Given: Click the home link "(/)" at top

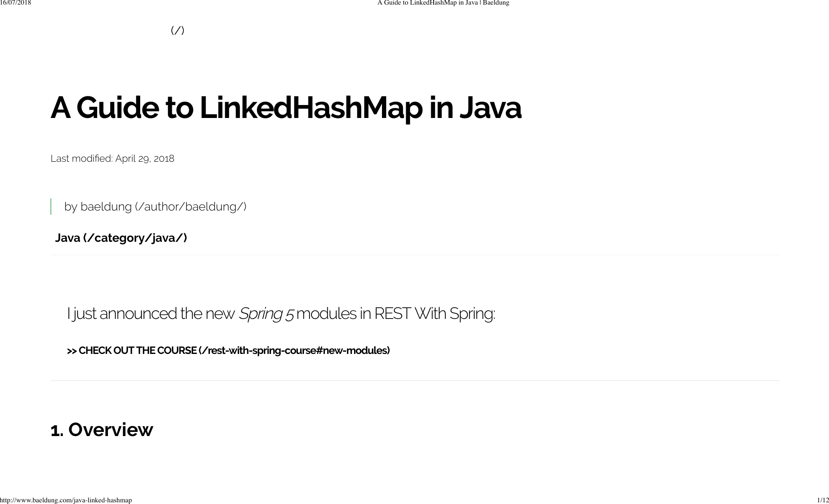Looking at the screenshot, I should tap(178, 30).
